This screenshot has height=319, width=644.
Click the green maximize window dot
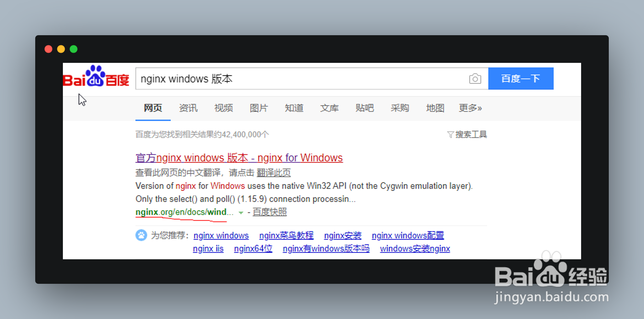coord(74,49)
